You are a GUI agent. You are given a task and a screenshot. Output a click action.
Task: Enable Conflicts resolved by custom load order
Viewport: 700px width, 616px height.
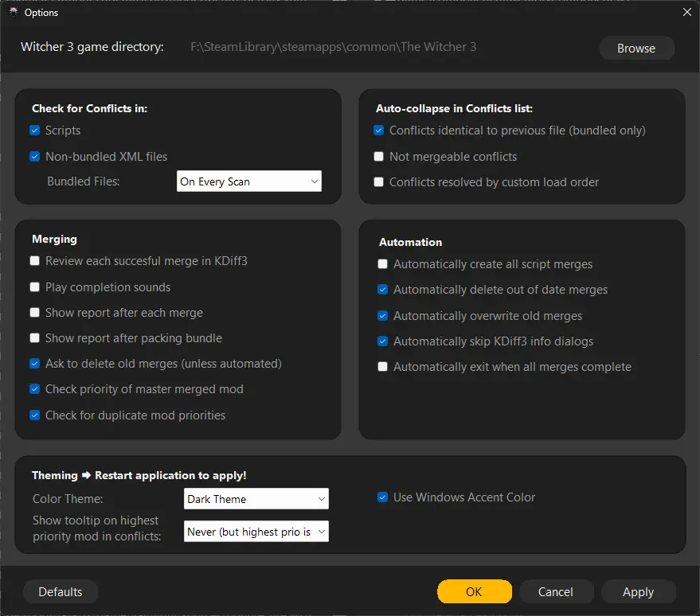click(378, 182)
